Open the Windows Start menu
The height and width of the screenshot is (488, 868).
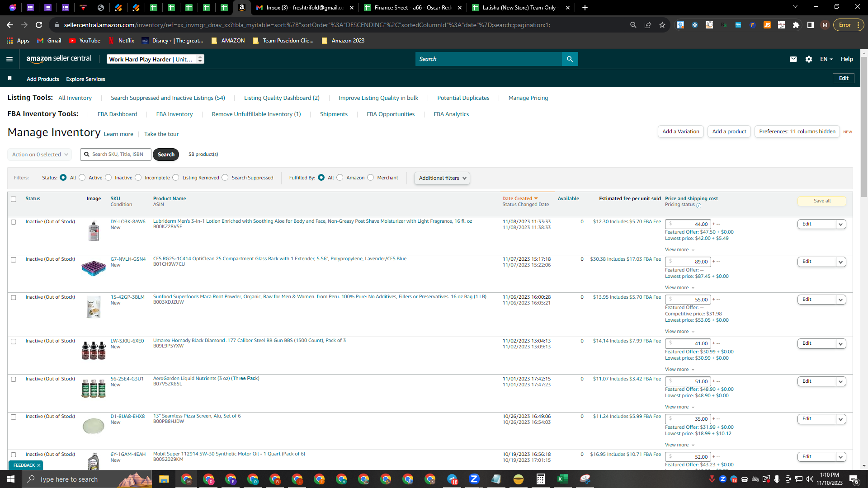click(x=11, y=479)
